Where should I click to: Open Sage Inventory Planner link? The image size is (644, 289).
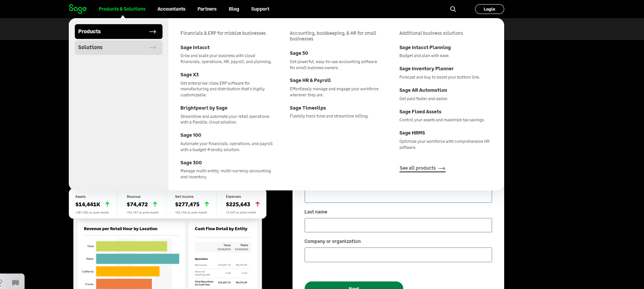point(426,69)
